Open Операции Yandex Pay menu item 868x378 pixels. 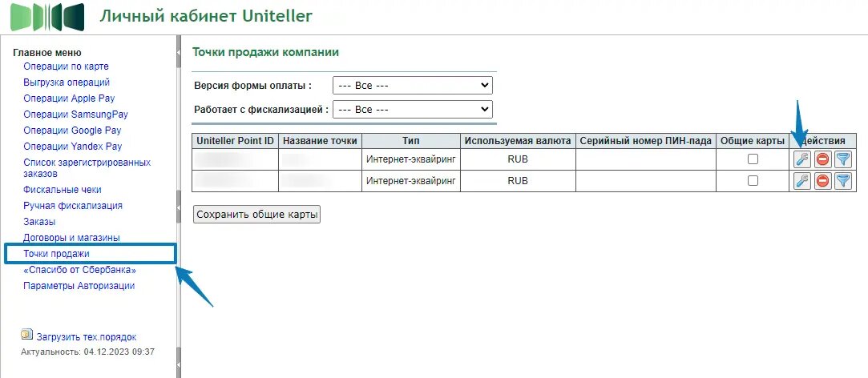pos(72,147)
